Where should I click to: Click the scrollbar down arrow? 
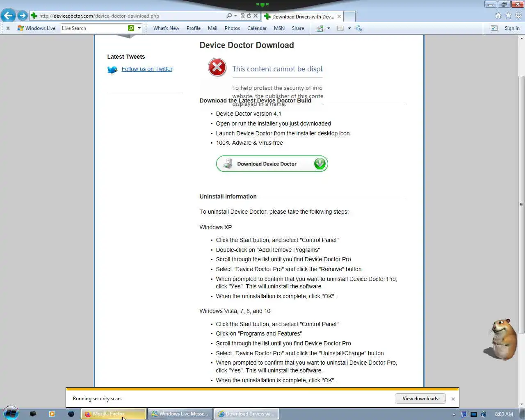pyautogui.click(x=521, y=404)
